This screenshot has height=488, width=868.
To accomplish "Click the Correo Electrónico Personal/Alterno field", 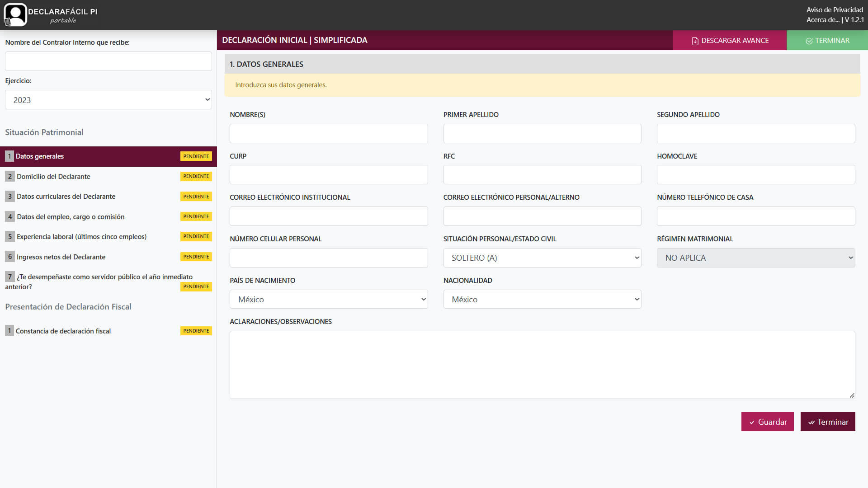I will (542, 216).
